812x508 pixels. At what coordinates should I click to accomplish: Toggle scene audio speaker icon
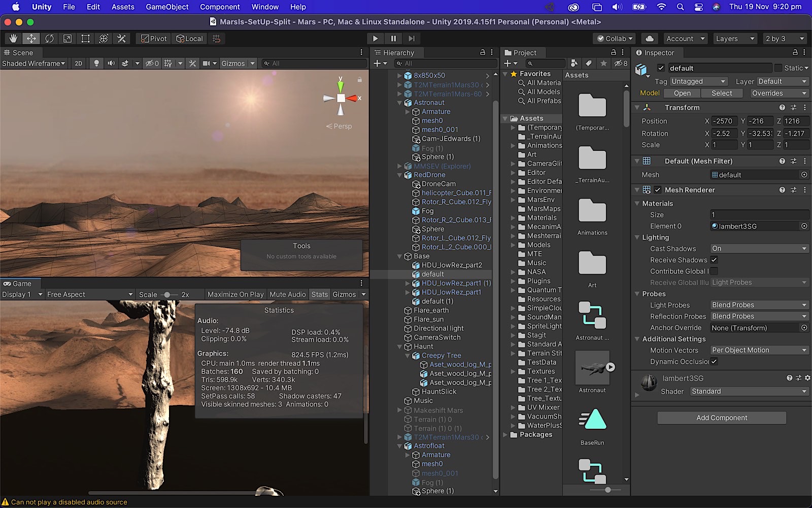[111, 63]
